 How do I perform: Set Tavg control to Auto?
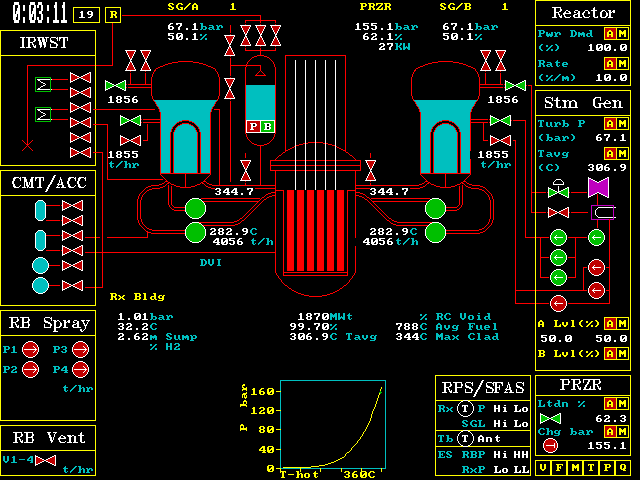(x=609, y=154)
